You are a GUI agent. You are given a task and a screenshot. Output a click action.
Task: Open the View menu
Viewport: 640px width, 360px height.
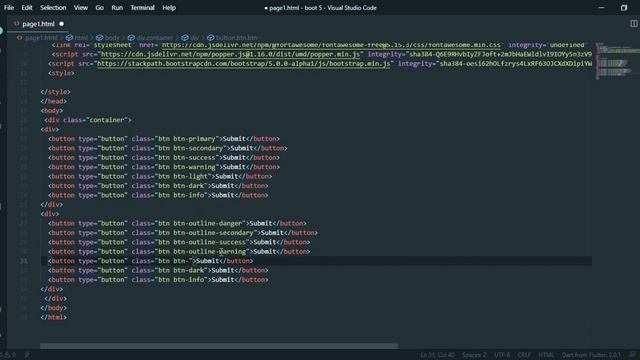pos(81,8)
